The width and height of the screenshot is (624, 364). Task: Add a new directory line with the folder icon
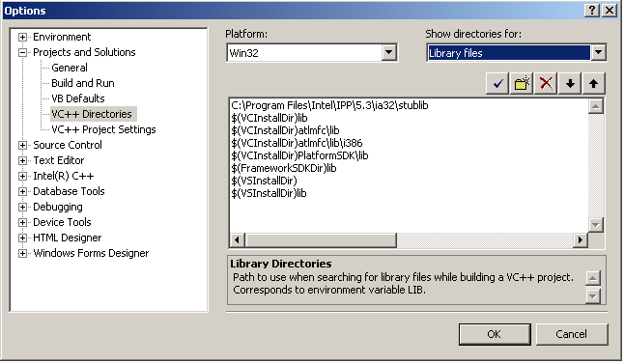pos(522,84)
